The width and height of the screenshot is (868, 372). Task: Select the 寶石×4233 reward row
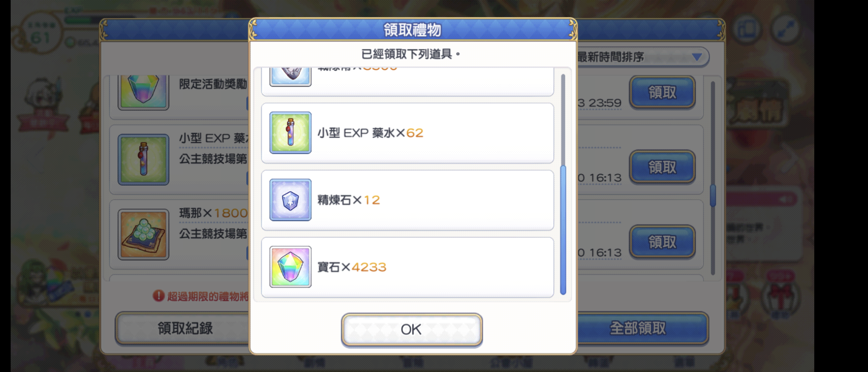click(x=407, y=267)
